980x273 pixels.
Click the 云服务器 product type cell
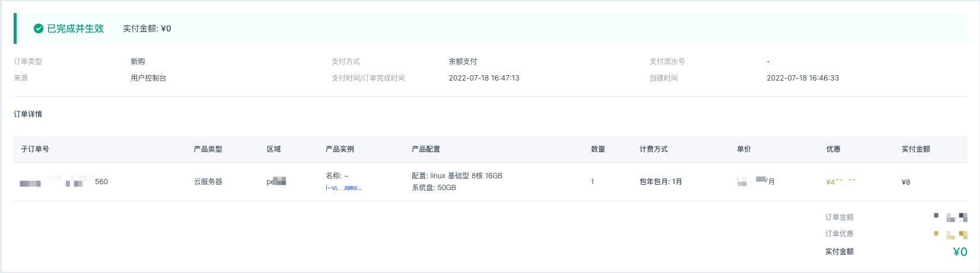coord(208,182)
